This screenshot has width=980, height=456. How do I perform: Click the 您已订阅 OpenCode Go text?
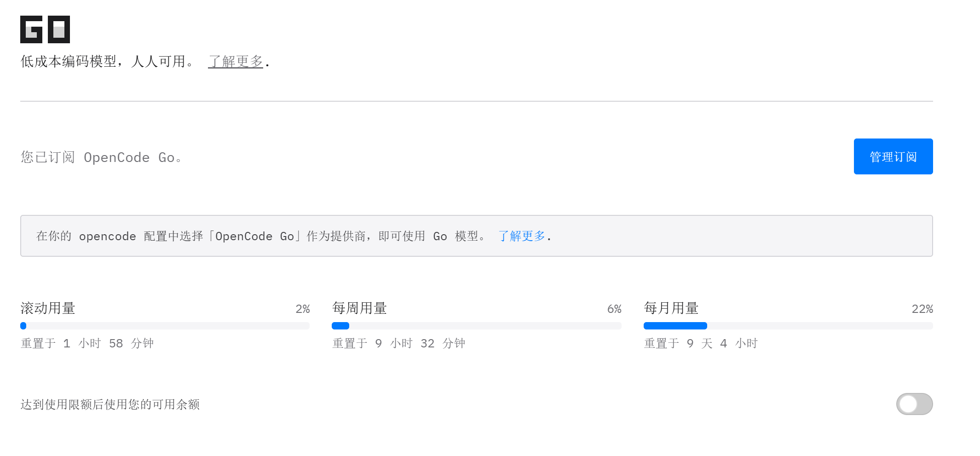tap(101, 157)
